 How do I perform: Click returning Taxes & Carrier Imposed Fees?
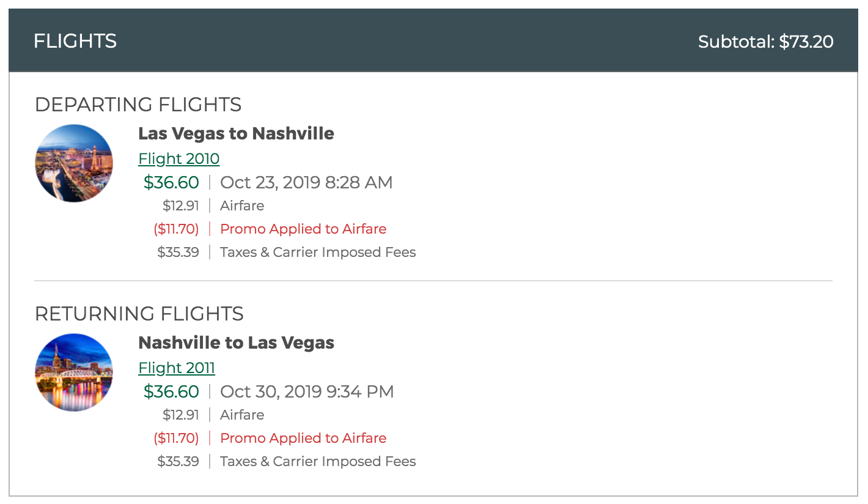tap(318, 461)
